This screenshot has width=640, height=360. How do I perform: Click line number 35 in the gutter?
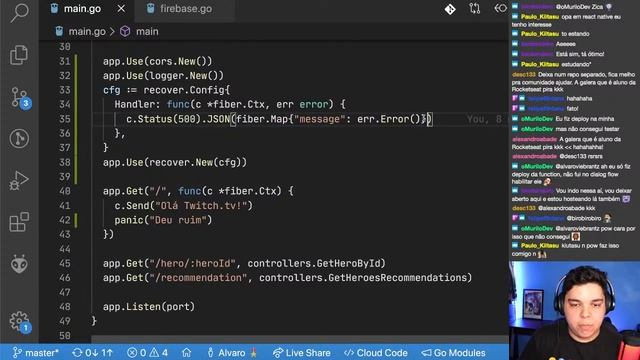point(64,119)
